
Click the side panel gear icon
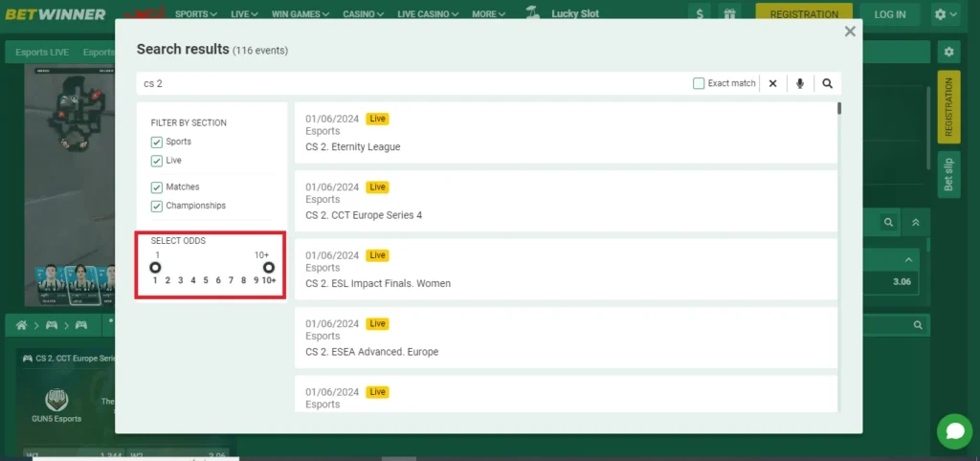(x=948, y=53)
